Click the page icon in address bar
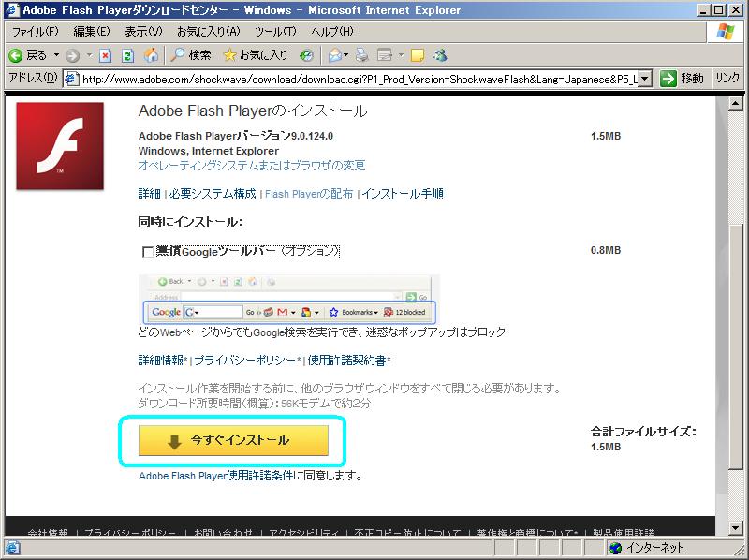The image size is (749, 560). tap(71, 79)
